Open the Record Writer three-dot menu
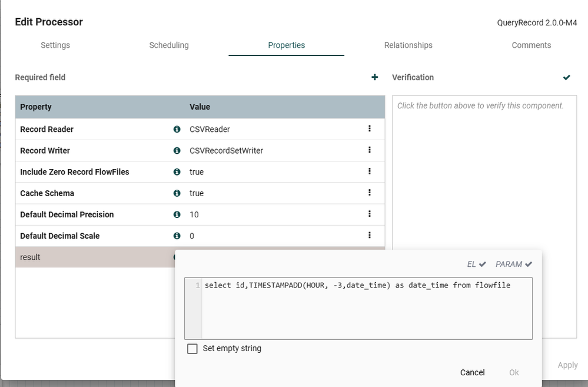 (370, 150)
